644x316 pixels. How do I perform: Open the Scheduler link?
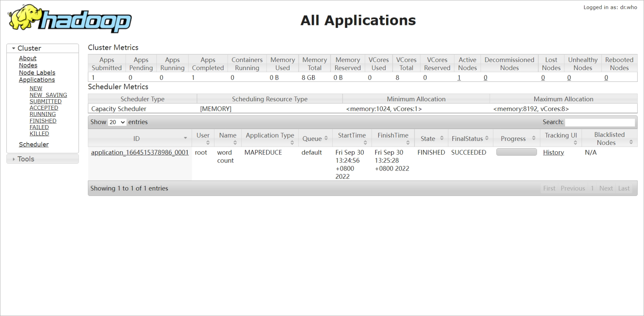pos(34,145)
